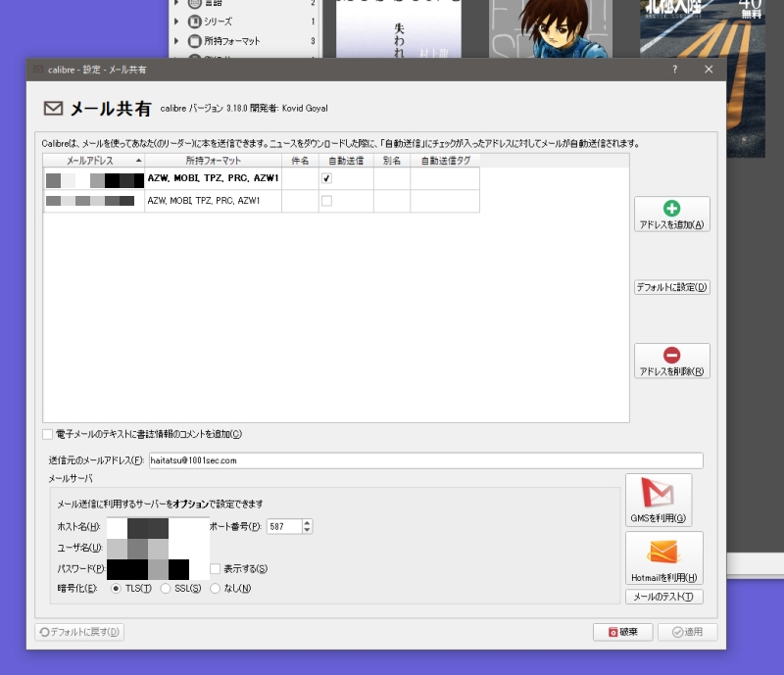Click the green plus Add Address icon
Viewport: 784px width, 675px height.
(671, 208)
